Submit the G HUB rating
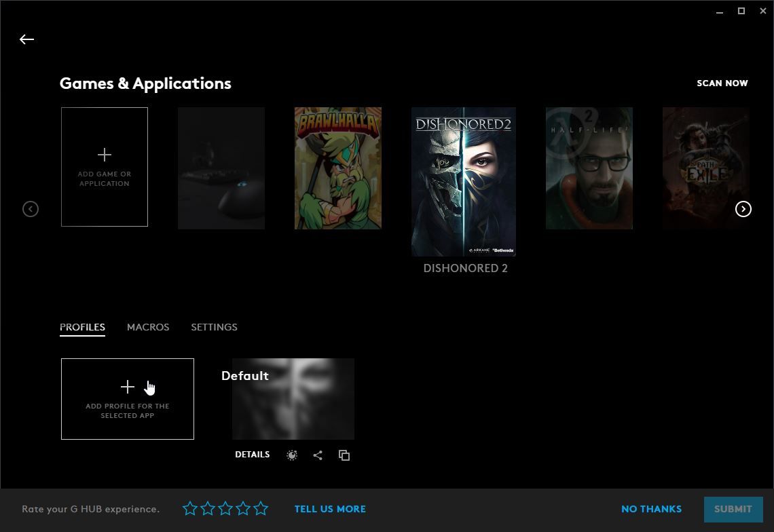This screenshot has height=532, width=774. point(733,510)
